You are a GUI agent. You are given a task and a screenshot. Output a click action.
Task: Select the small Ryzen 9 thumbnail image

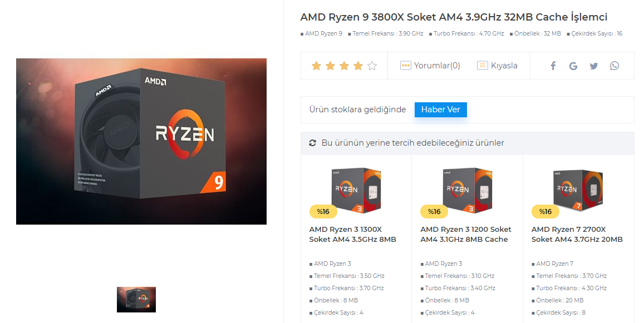(x=136, y=300)
